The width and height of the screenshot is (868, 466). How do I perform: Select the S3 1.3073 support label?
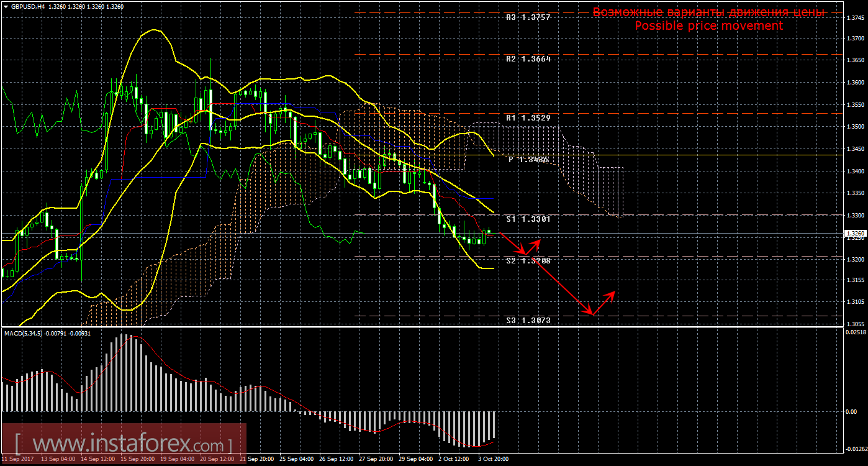pyautogui.click(x=528, y=320)
